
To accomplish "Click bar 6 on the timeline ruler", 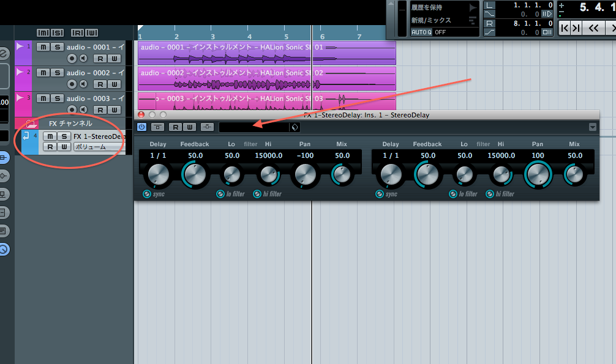I will (322, 36).
